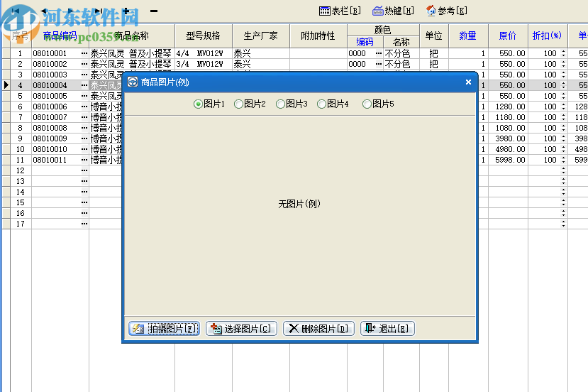Click unit cell 把 in row 2
Viewport: 588px width, 392px height.
click(x=434, y=64)
